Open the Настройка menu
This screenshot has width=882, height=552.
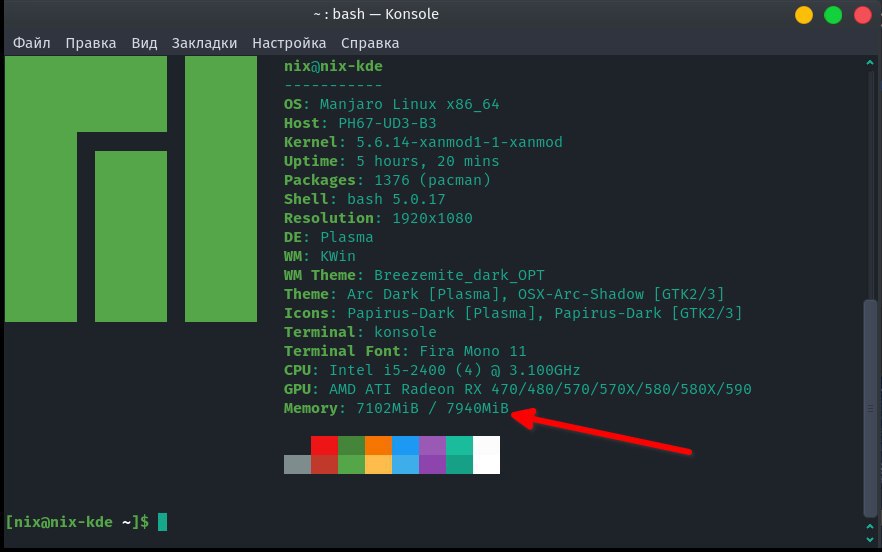[289, 43]
